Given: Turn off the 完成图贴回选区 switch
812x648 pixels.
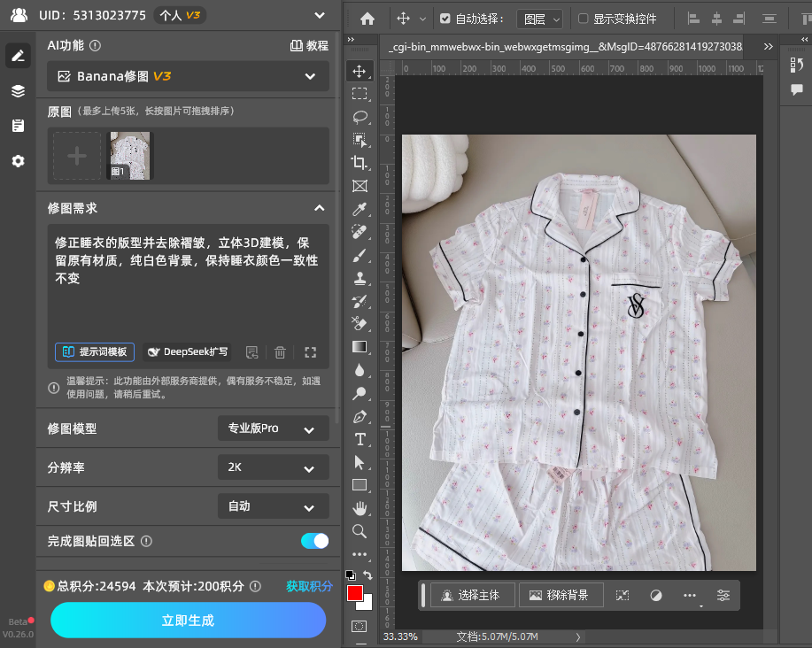Looking at the screenshot, I should pyautogui.click(x=315, y=541).
